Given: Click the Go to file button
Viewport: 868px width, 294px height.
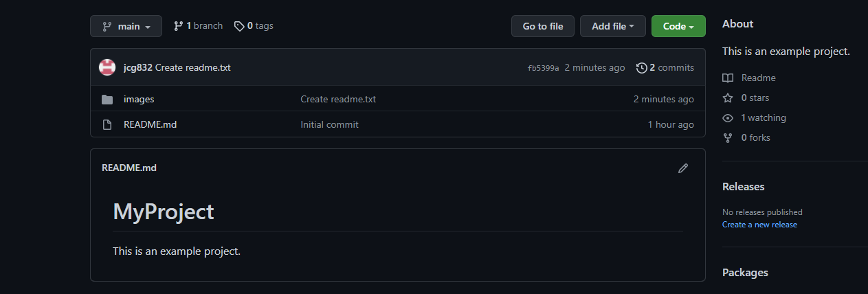Looking at the screenshot, I should [543, 26].
